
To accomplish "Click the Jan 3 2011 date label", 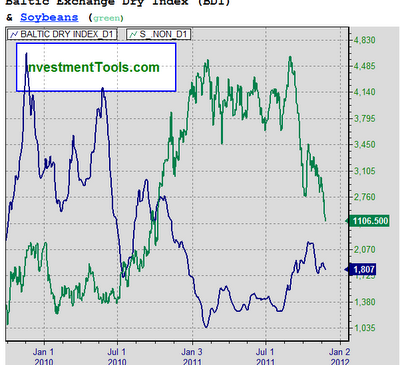I will pos(192,356).
